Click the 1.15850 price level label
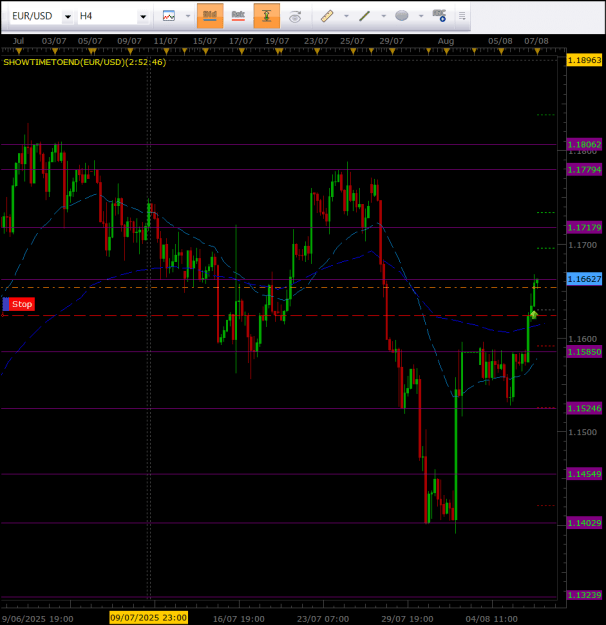 point(584,352)
